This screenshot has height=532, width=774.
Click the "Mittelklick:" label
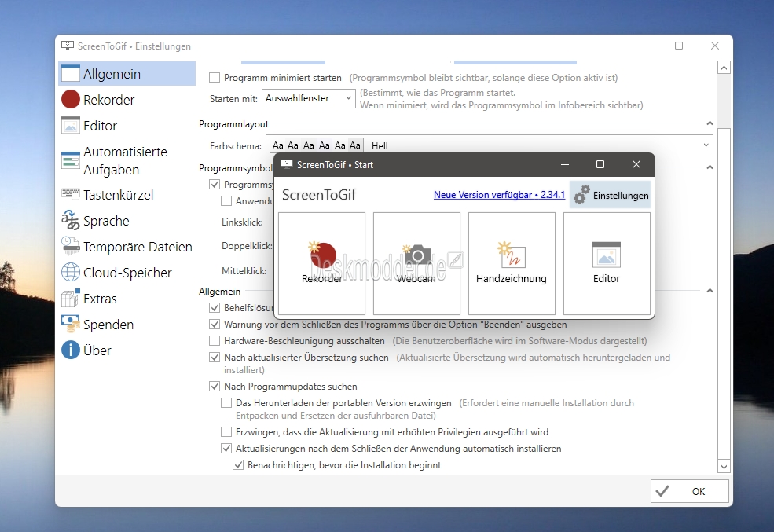tap(244, 270)
